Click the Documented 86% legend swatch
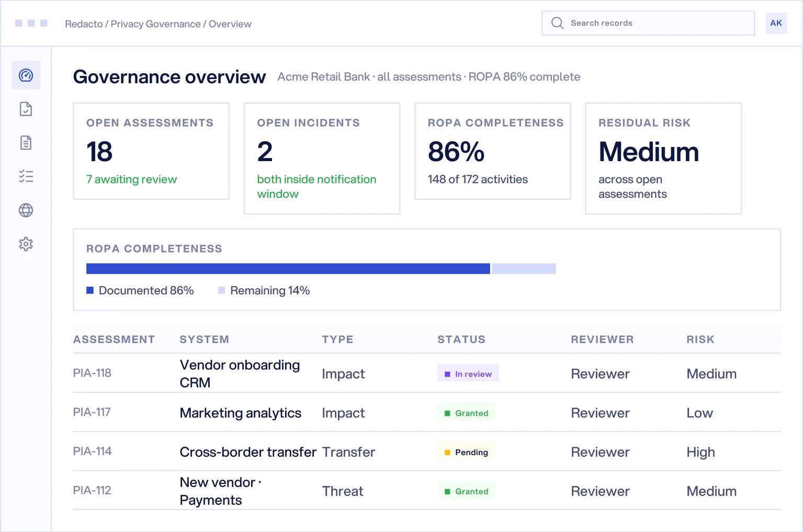The width and height of the screenshot is (803, 532). coord(90,290)
